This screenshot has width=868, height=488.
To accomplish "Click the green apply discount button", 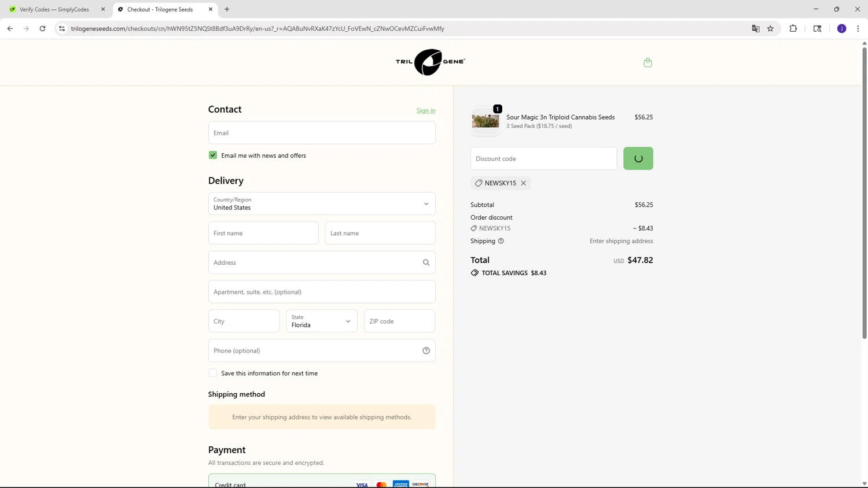I will tap(638, 158).
